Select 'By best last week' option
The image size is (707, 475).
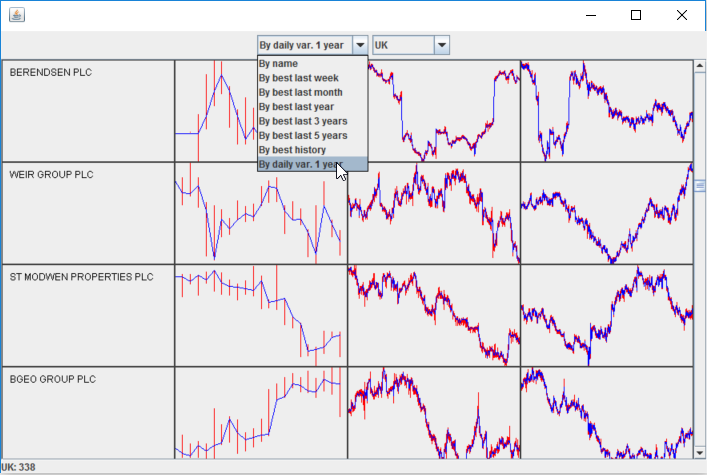click(312, 78)
